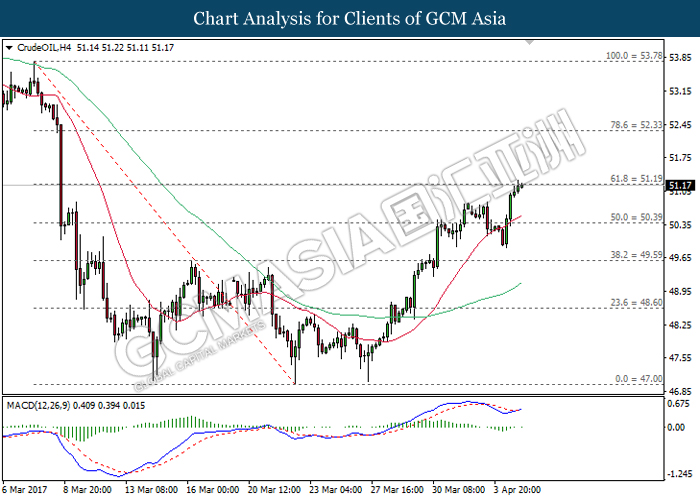Click the Chart Analysis for Clients title

[350, 19]
